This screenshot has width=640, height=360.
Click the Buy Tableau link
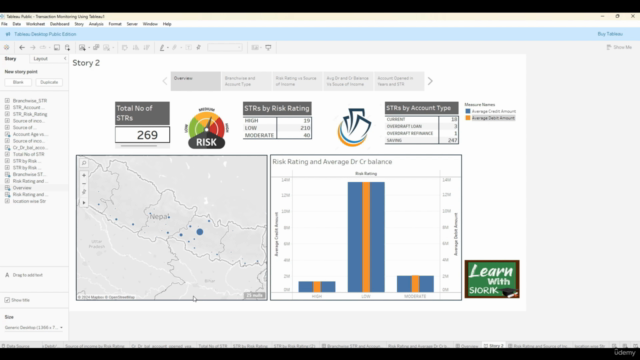[x=610, y=34]
